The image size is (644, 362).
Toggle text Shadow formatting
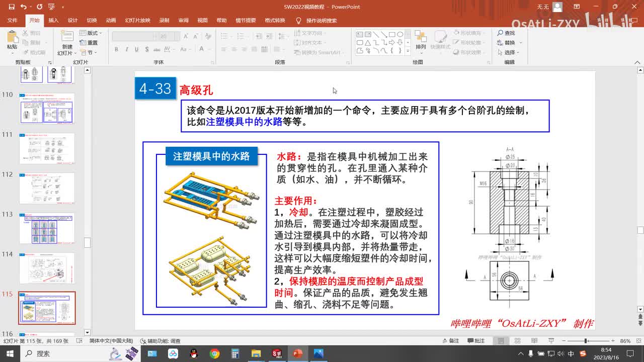tap(146, 49)
